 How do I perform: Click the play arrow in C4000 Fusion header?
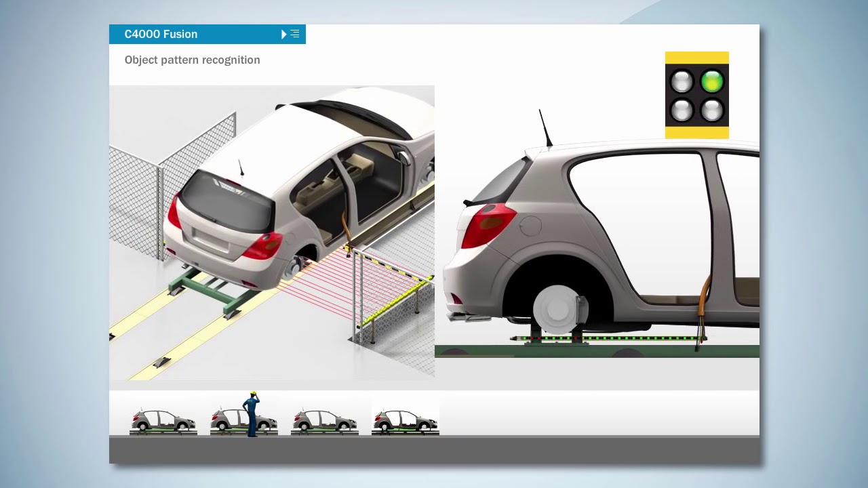coord(284,34)
